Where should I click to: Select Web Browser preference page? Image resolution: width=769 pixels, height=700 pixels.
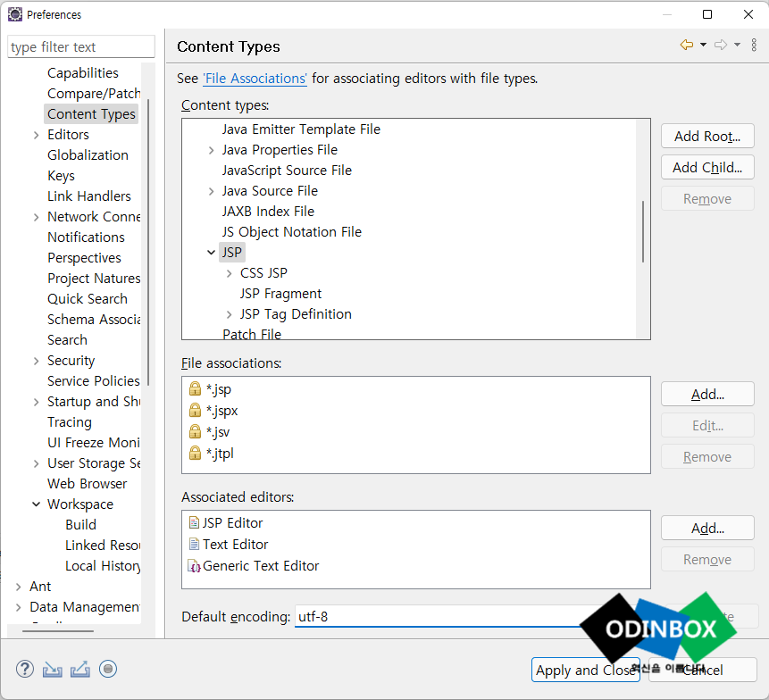coord(87,484)
